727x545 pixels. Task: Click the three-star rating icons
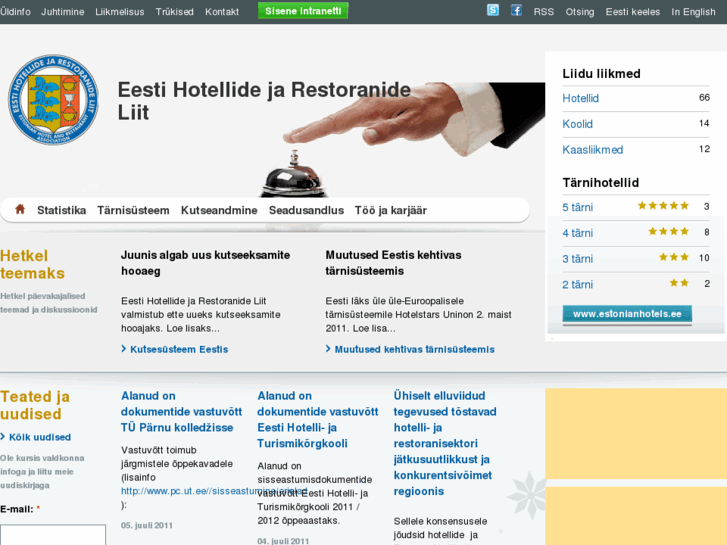(x=674, y=257)
